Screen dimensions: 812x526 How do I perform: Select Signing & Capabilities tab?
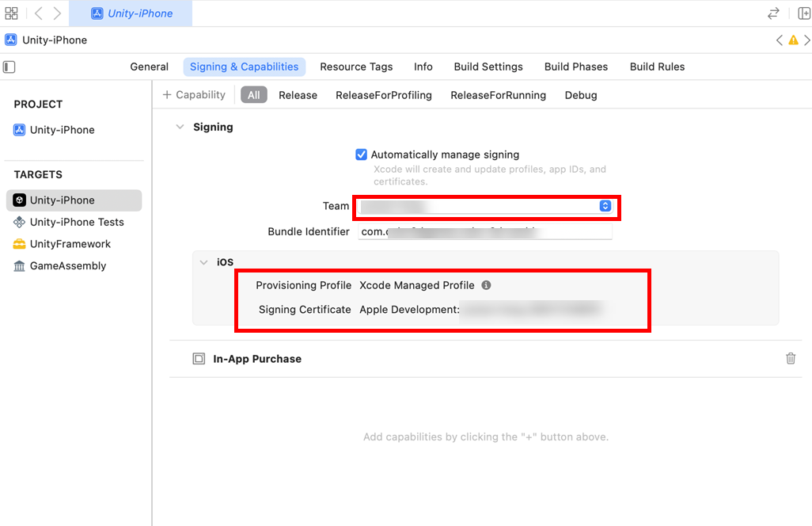(x=244, y=67)
